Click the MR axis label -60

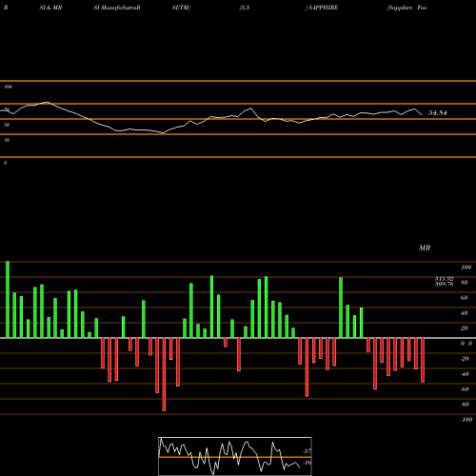click(465, 389)
